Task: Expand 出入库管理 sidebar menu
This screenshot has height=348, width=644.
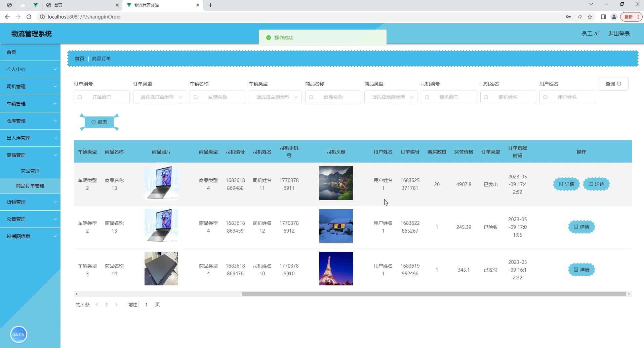Action: 30,138
